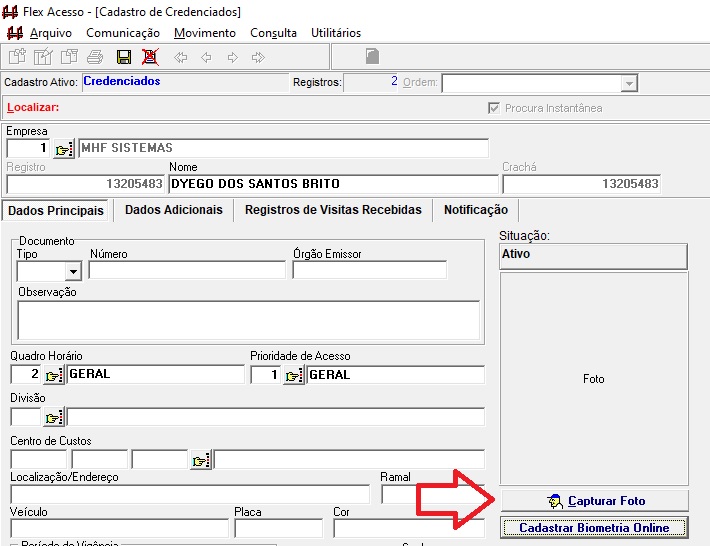Open Empresa lookup hand icon
Image resolution: width=710 pixels, height=546 pixels.
coord(64,149)
